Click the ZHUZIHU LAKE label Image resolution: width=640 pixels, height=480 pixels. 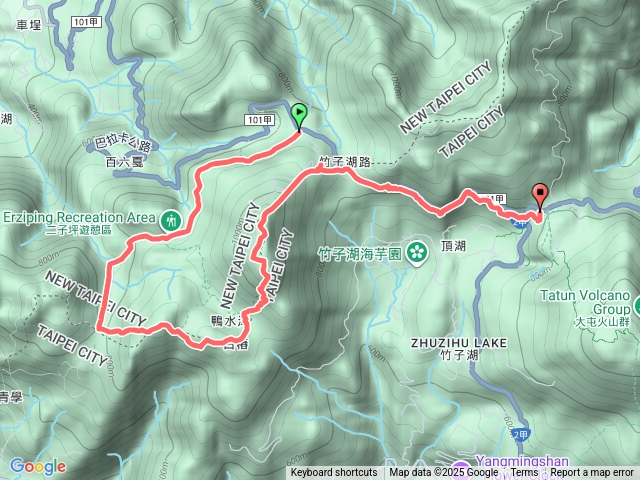[459, 343]
